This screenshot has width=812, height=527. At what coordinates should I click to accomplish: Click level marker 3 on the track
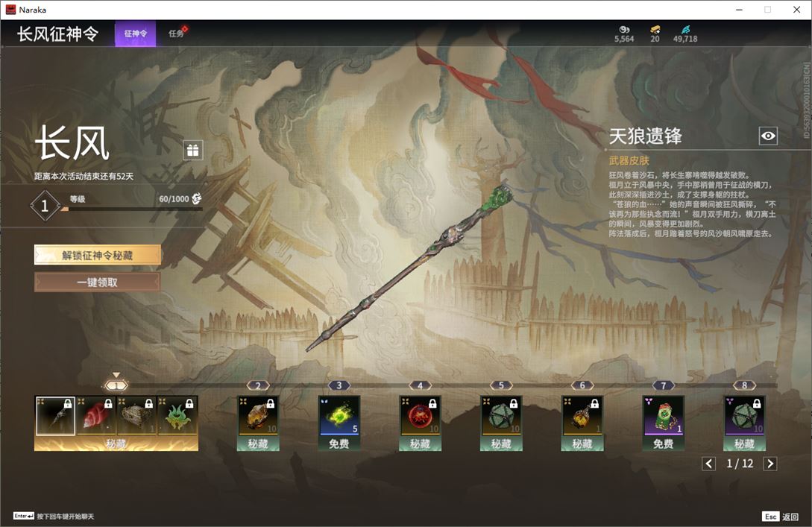[x=339, y=385]
